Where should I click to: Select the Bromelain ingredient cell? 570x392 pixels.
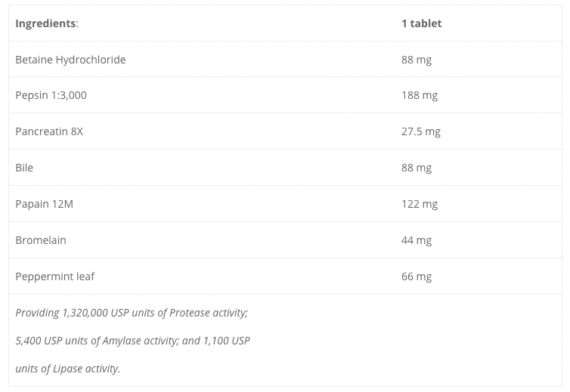tap(41, 240)
